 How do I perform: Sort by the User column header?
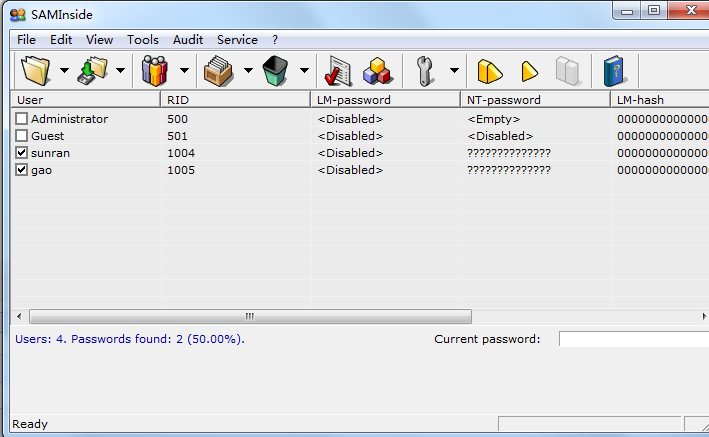tap(85, 100)
